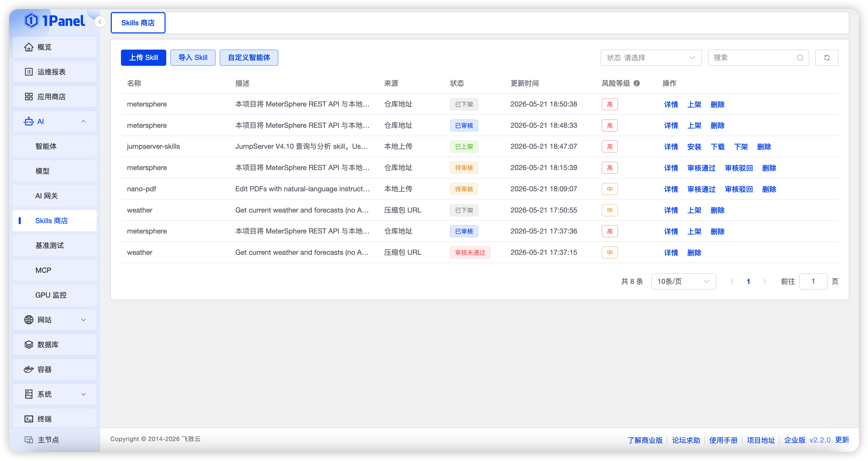This screenshot has width=868, height=461.
Task: Click 删除 in the 17:37:36 metersphere row
Action: click(717, 232)
